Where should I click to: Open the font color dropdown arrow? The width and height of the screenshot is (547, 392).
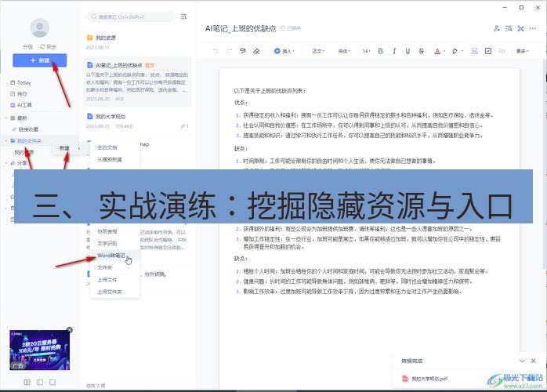click(444, 51)
